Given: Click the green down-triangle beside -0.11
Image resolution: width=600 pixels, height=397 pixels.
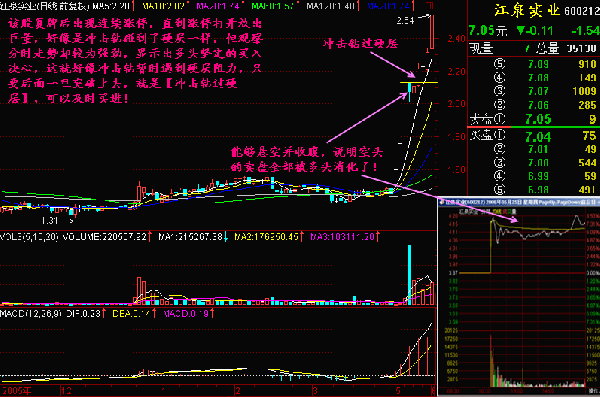Looking at the screenshot, I should (521, 30).
